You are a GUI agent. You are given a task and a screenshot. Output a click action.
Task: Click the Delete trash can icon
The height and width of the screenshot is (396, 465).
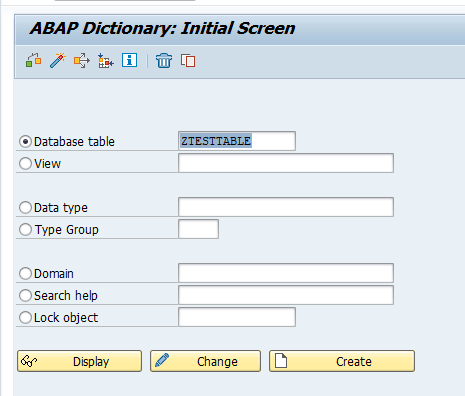164,60
